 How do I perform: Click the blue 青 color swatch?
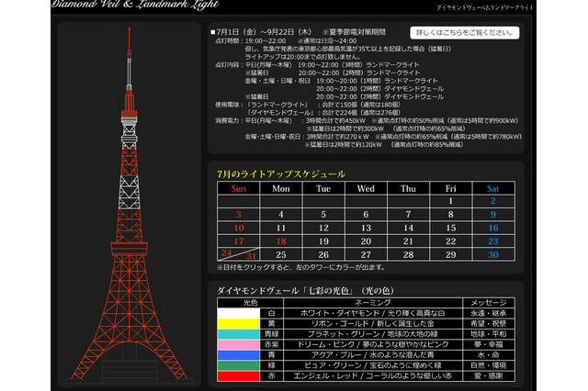[x=239, y=355]
